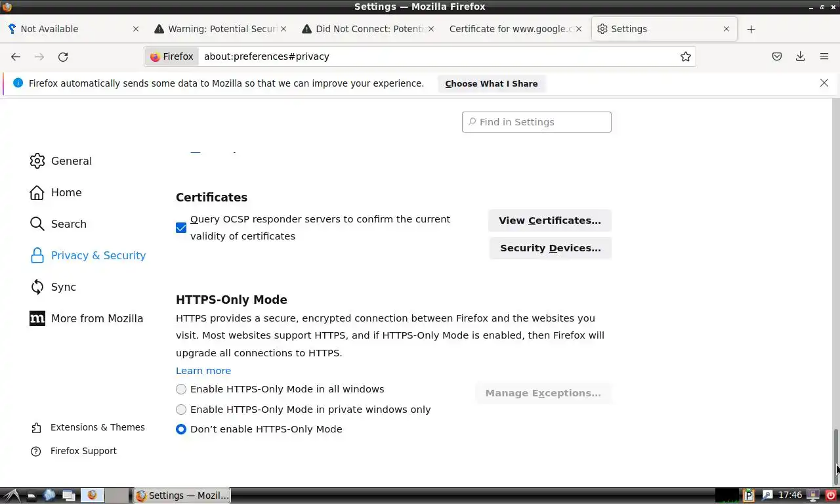The height and width of the screenshot is (504, 840).
Task: Click the Find in Settings search field
Action: point(537,122)
